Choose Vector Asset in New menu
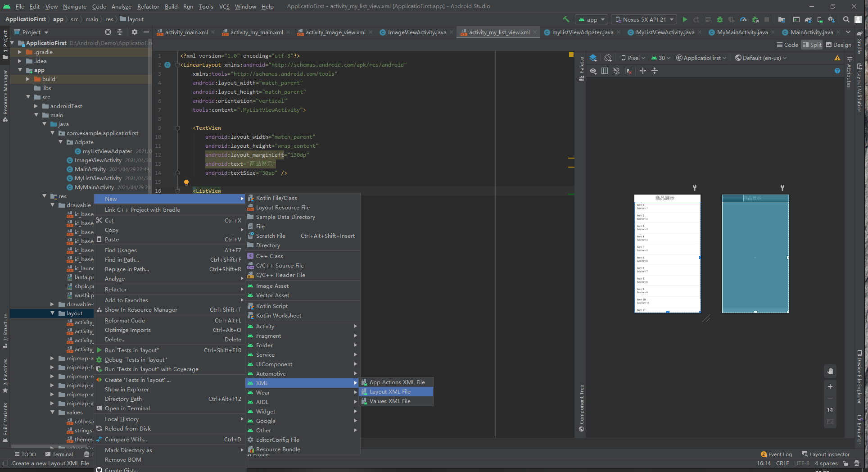 coord(303,295)
